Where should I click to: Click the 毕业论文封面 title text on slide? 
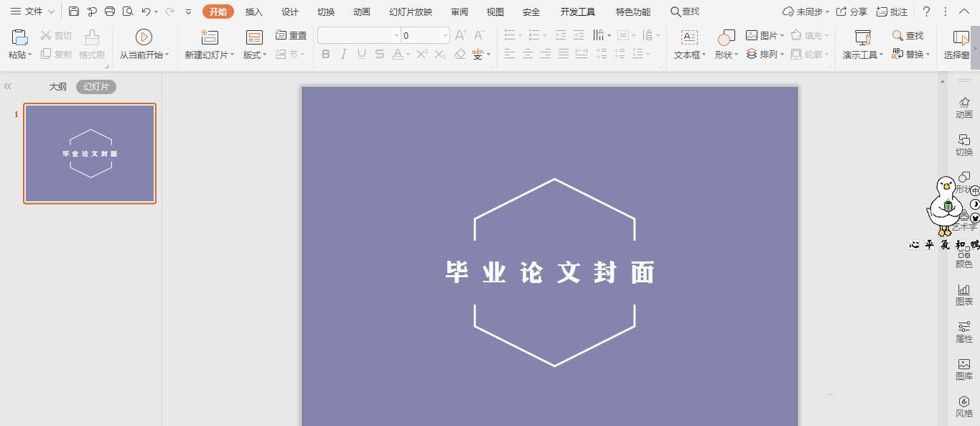click(551, 273)
